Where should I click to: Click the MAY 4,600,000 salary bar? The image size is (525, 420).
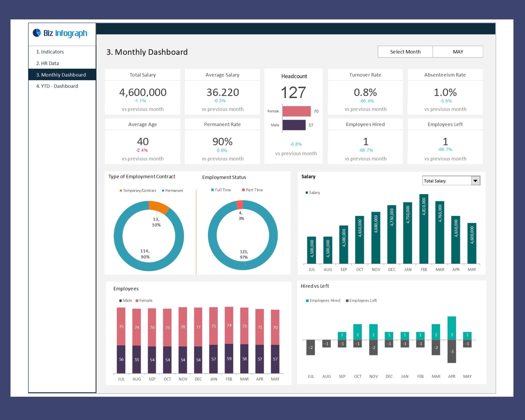472,243
